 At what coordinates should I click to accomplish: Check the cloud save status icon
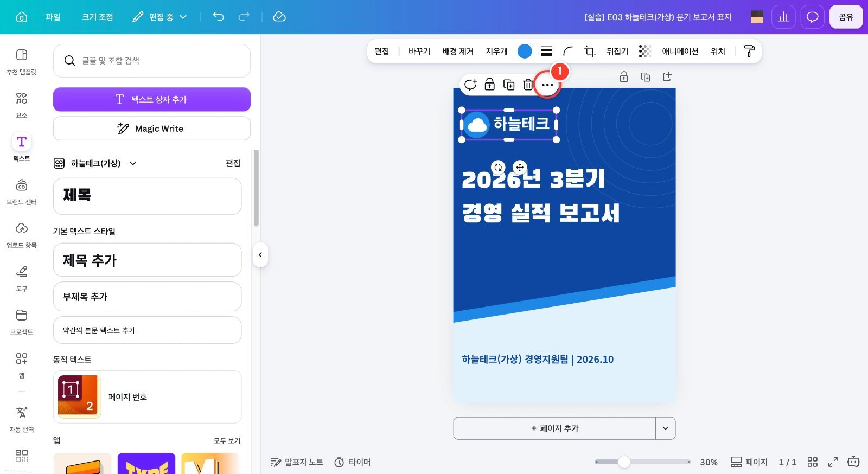point(279,17)
